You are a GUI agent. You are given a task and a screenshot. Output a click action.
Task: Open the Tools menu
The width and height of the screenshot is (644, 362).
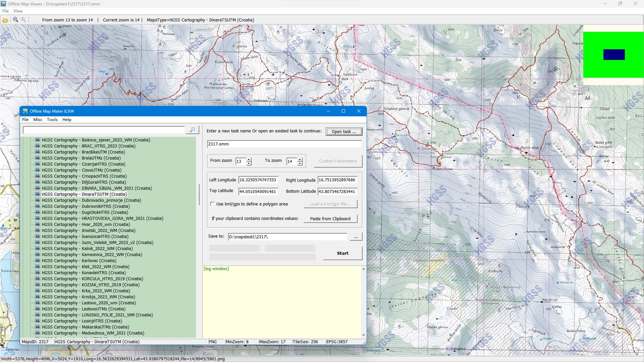click(52, 119)
